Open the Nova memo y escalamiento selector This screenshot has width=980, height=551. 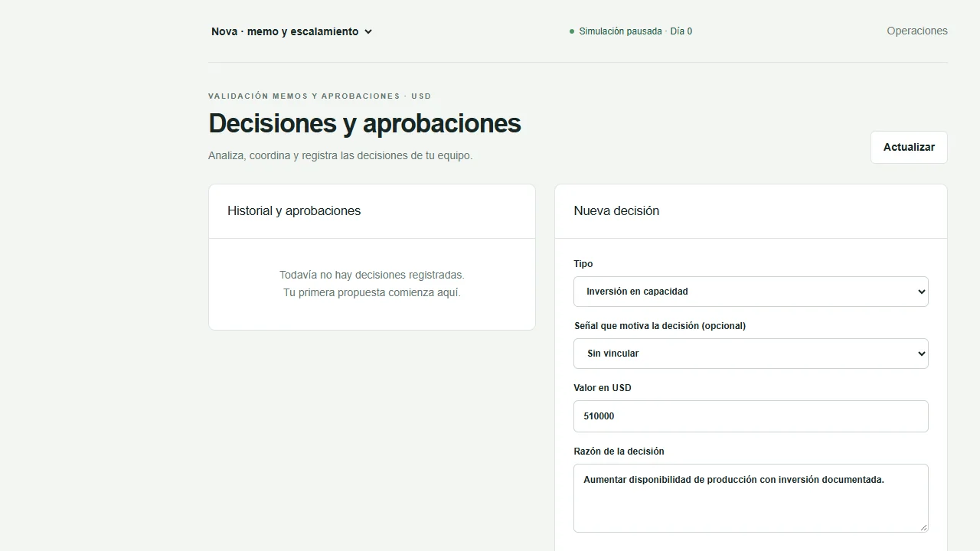(x=292, y=31)
